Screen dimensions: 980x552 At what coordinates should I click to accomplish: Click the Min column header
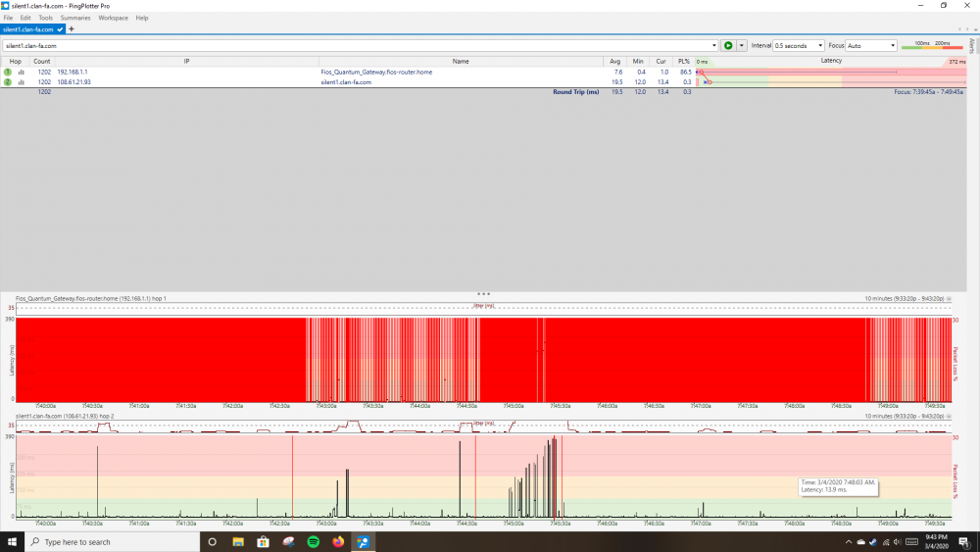638,61
